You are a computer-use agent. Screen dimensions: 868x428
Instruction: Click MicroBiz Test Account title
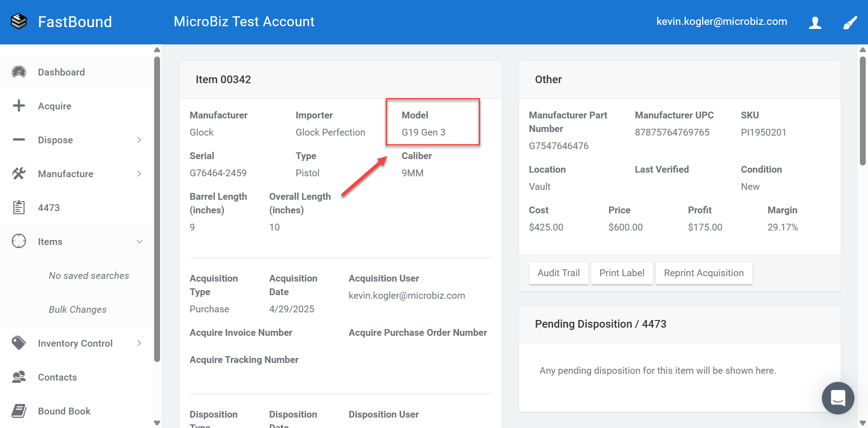tap(244, 22)
